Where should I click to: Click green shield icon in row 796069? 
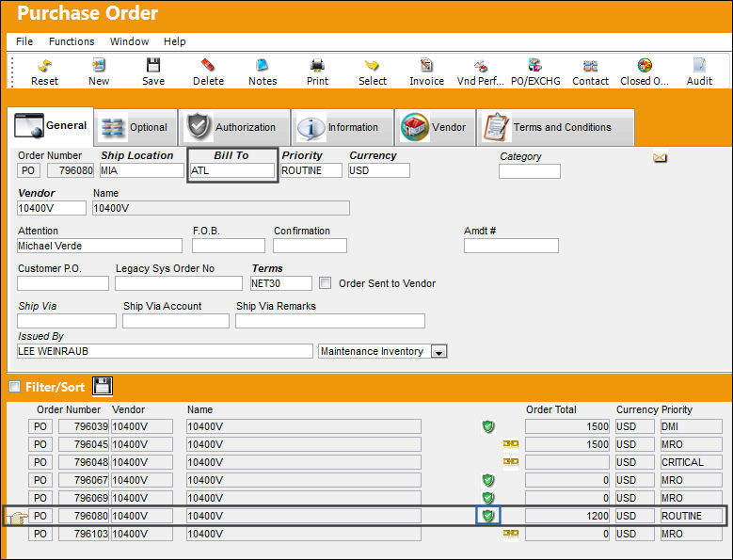[x=488, y=498]
